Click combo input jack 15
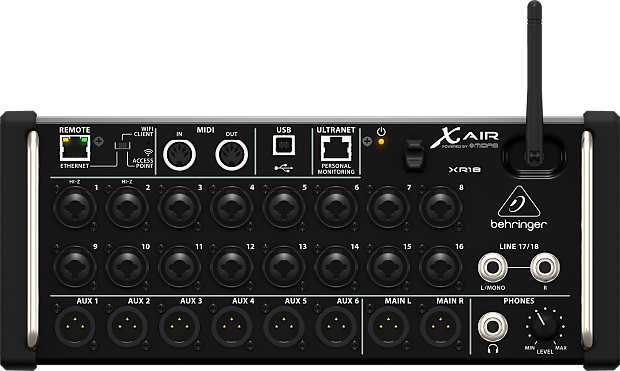 388,266
